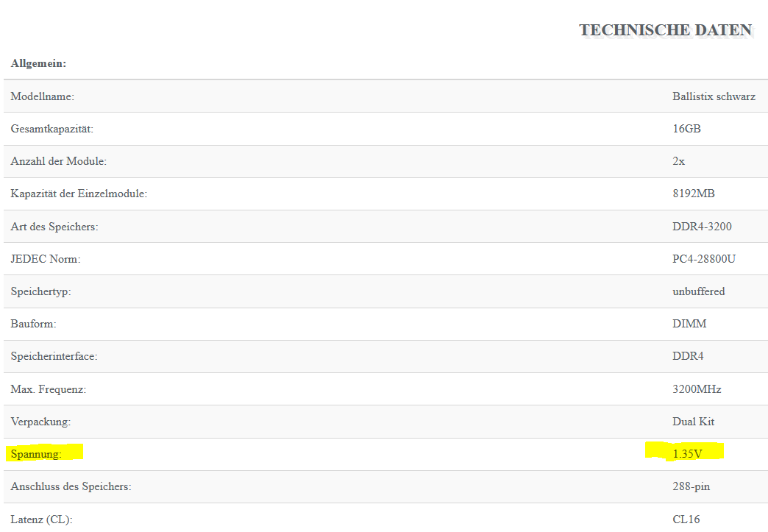
Task: Click the highlighted Spannung label
Action: click(x=36, y=454)
